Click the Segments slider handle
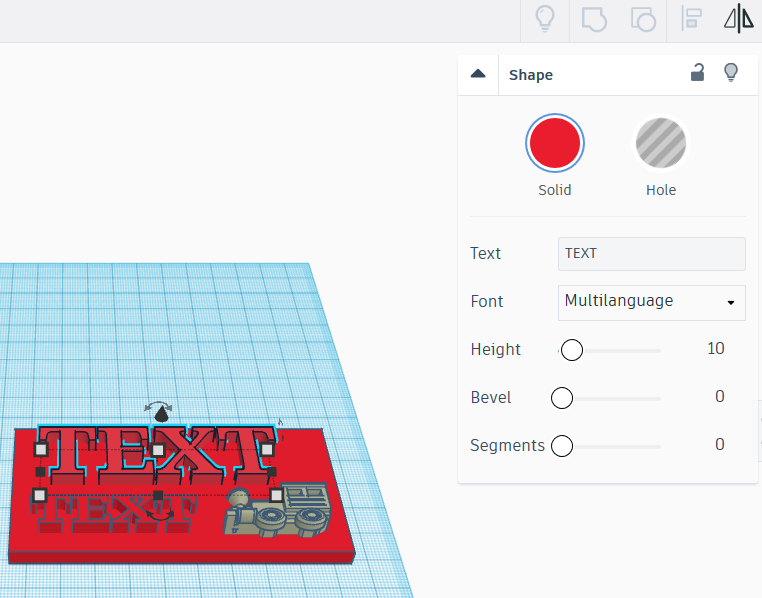 [x=562, y=445]
